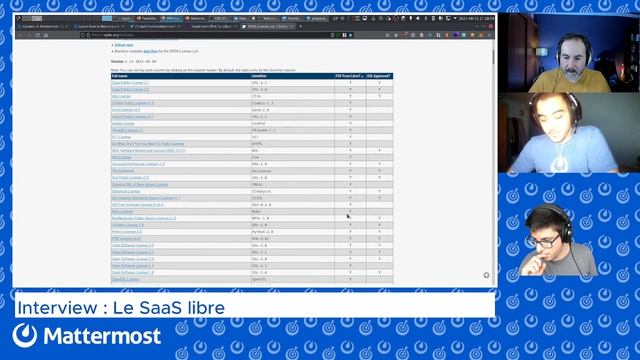Image resolution: width=640 pixels, height=360 pixels.
Task: Open the GitHub repo link
Action: coord(124,45)
